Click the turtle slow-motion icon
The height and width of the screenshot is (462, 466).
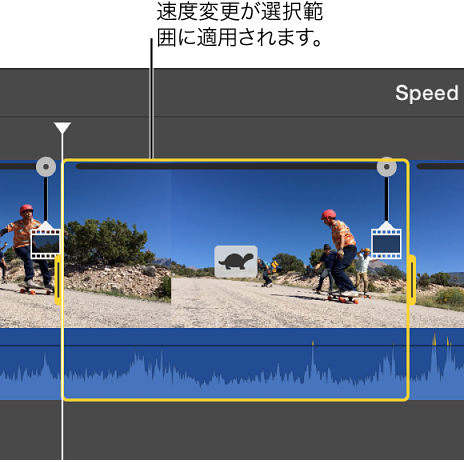pos(236,262)
